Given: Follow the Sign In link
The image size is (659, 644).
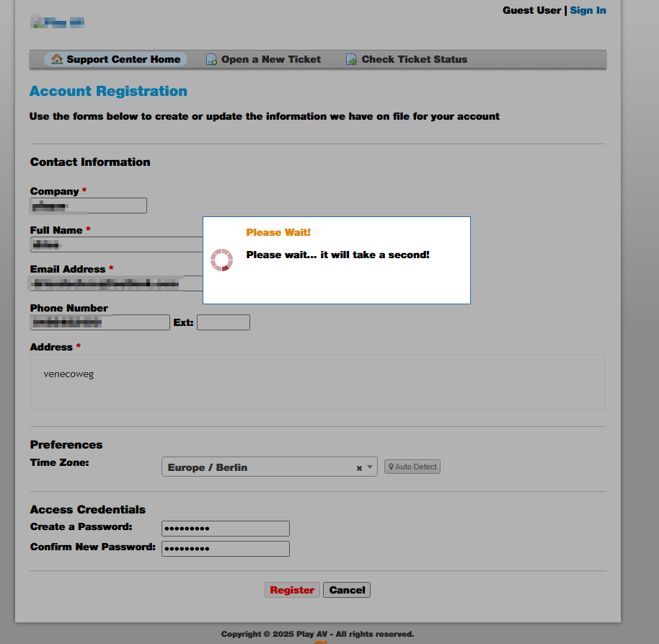Looking at the screenshot, I should point(588,10).
